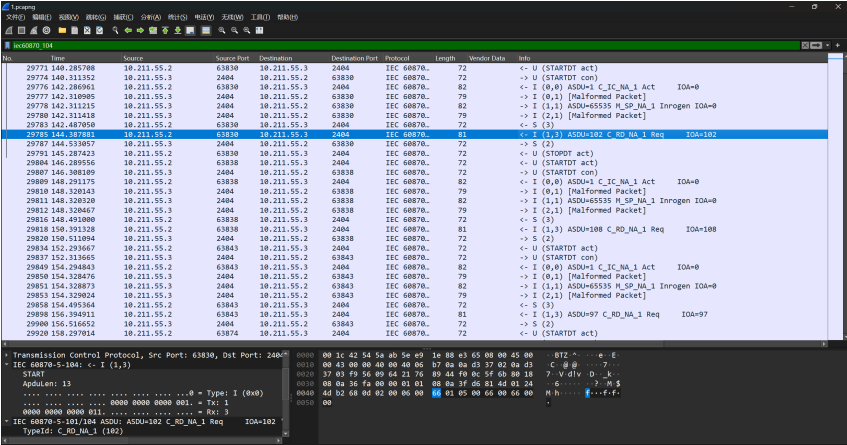Toggle packet list colorization
The width and height of the screenshot is (847, 445).
tap(206, 30)
